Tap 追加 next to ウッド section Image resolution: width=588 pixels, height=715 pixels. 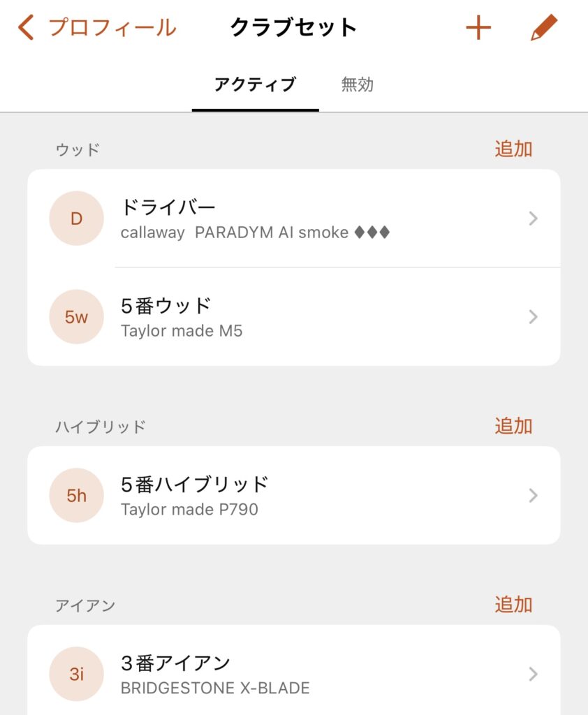click(513, 149)
